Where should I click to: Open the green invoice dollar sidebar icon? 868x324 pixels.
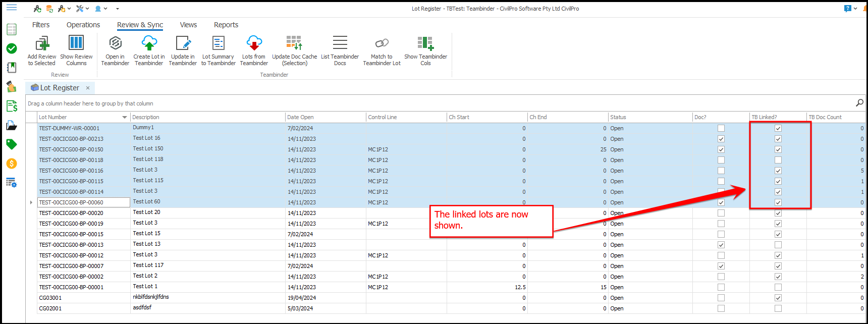pyautogui.click(x=12, y=106)
